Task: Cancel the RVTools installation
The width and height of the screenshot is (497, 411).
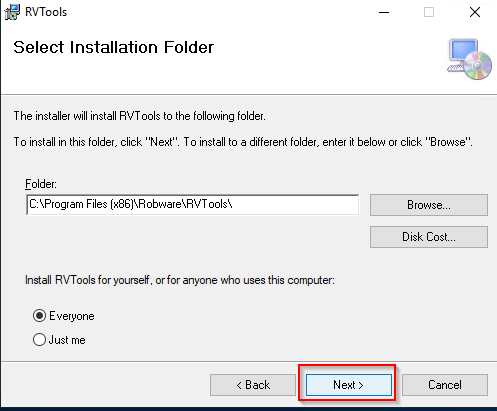Action: point(445,385)
